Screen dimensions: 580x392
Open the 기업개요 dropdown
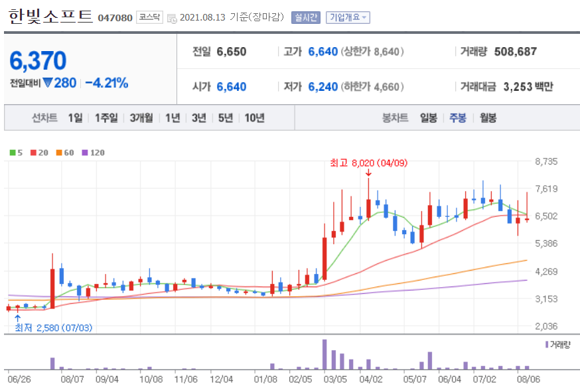348,17
